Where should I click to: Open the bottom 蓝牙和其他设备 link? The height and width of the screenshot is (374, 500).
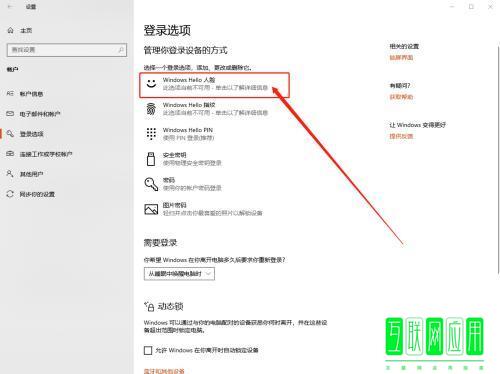[164, 371]
